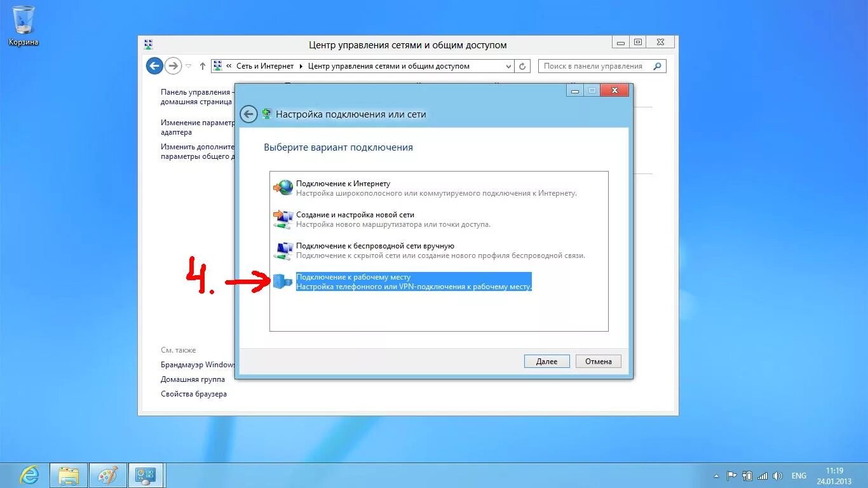868x488 pixels.
Task: Click the Центр управления сетями breadcrumb
Action: point(389,66)
